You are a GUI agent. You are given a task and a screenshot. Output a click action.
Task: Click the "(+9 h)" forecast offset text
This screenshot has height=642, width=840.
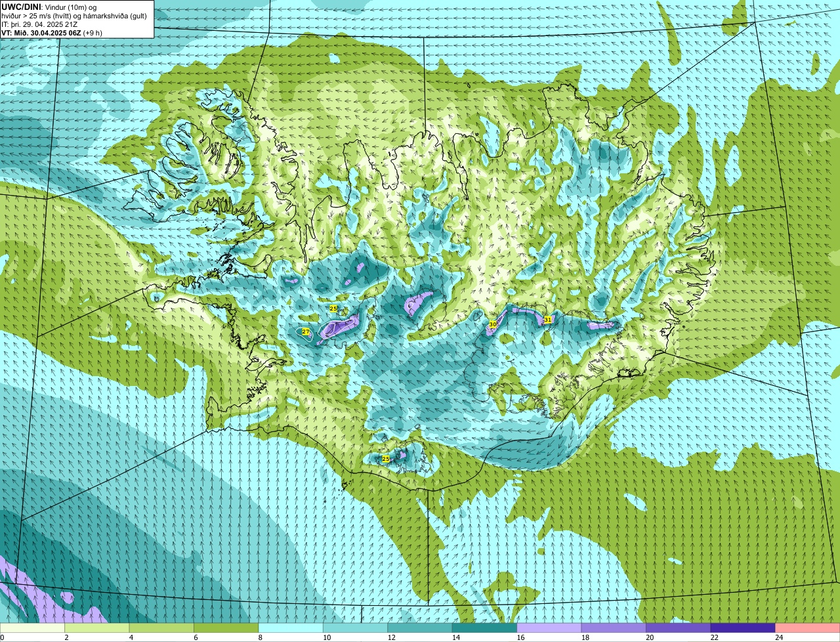[93, 32]
